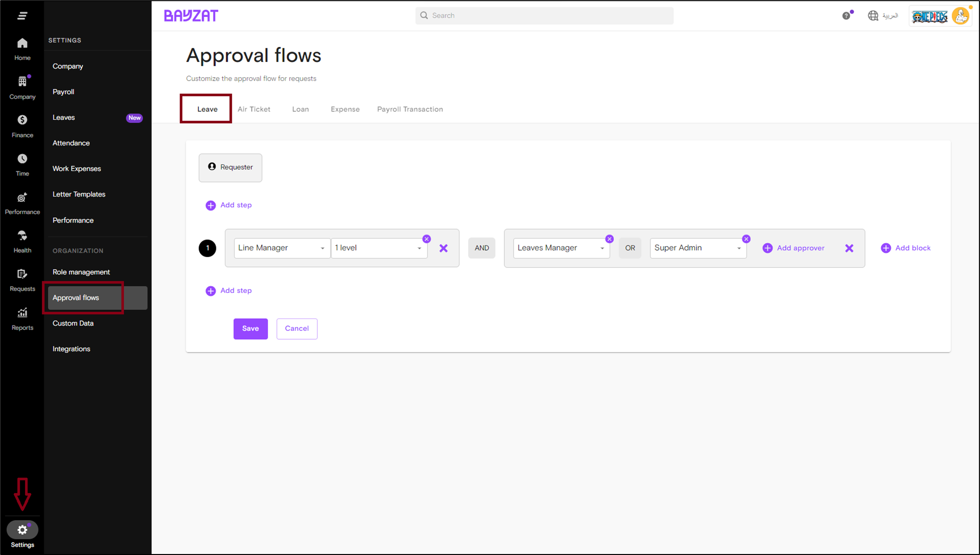980x555 pixels.
Task: Collapse sidebar with hamburger menu icon
Action: tap(22, 16)
